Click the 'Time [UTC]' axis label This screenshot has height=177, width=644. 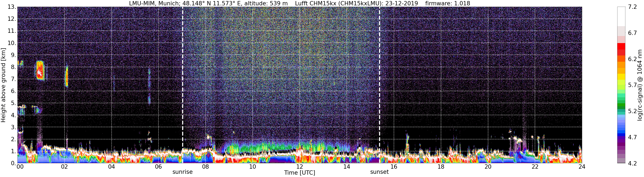(x=299, y=173)
